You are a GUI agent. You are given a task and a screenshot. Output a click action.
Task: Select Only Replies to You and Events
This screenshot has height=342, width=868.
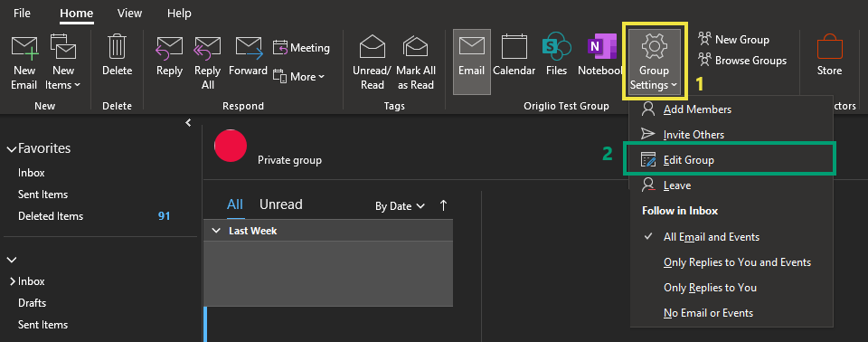tap(731, 262)
